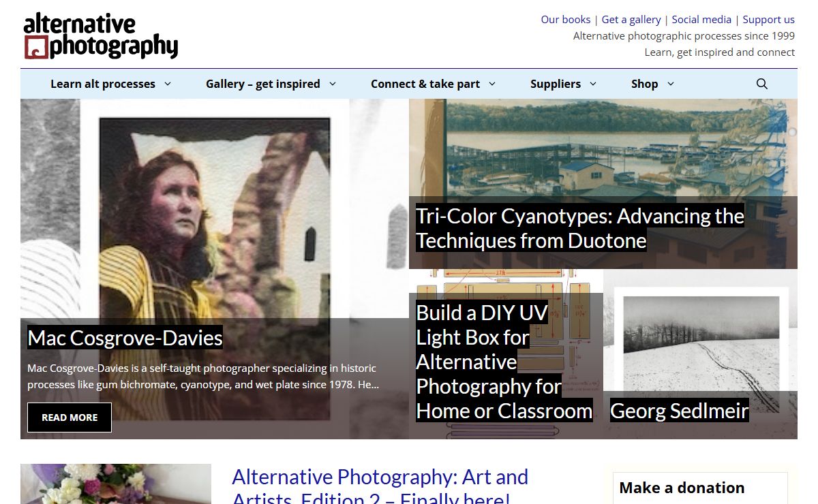Expand the Suppliers menu chevron
The height and width of the screenshot is (504, 818).
[593, 84]
